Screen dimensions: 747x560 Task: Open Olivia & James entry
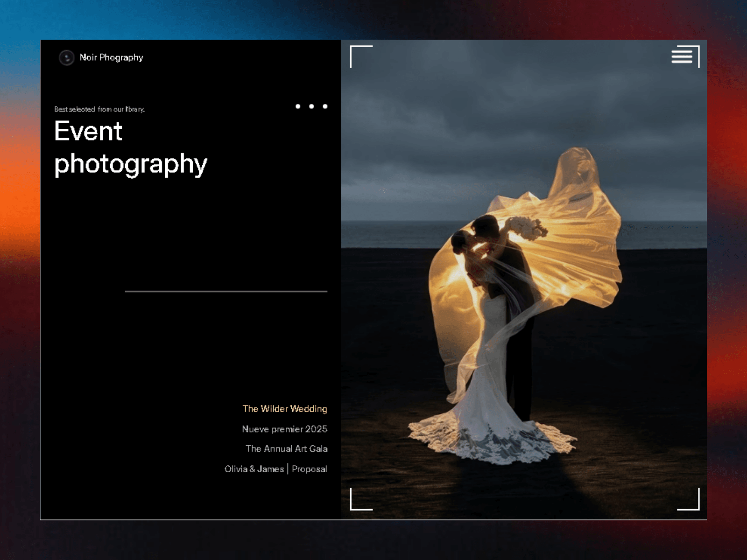pyautogui.click(x=254, y=469)
